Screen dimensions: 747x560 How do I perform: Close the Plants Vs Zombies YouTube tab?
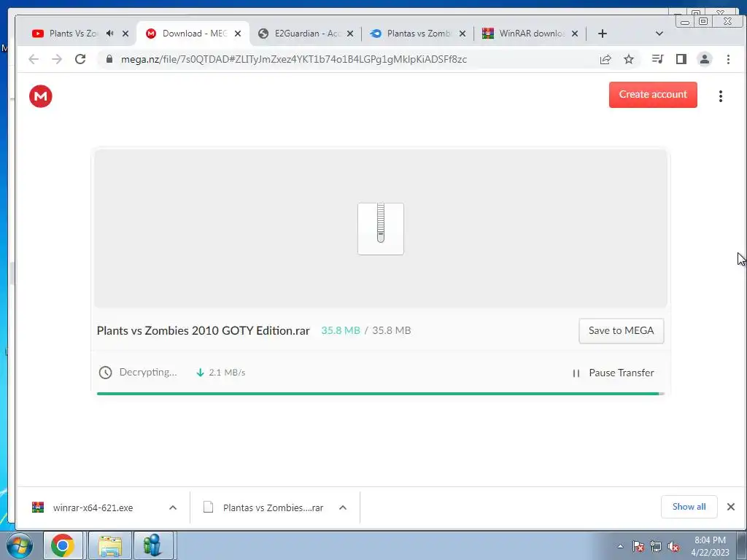pyautogui.click(x=125, y=34)
